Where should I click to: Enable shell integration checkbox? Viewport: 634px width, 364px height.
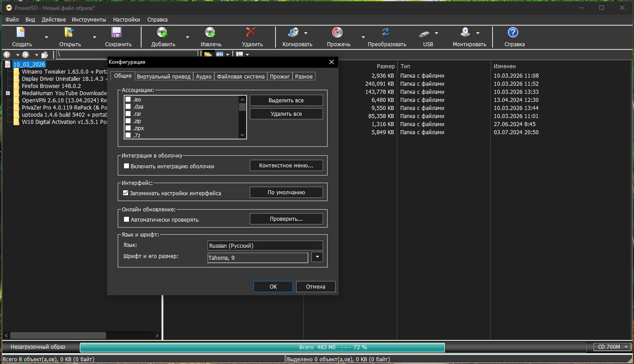(x=127, y=166)
